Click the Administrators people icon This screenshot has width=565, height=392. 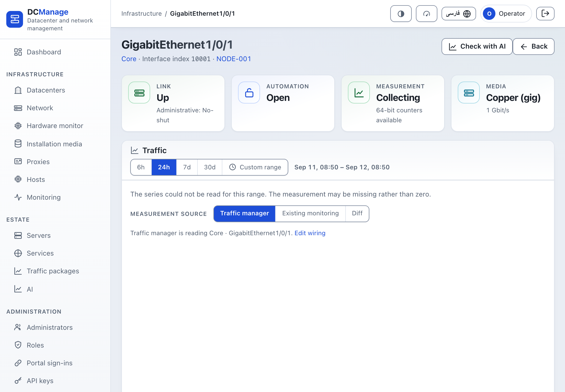18,327
